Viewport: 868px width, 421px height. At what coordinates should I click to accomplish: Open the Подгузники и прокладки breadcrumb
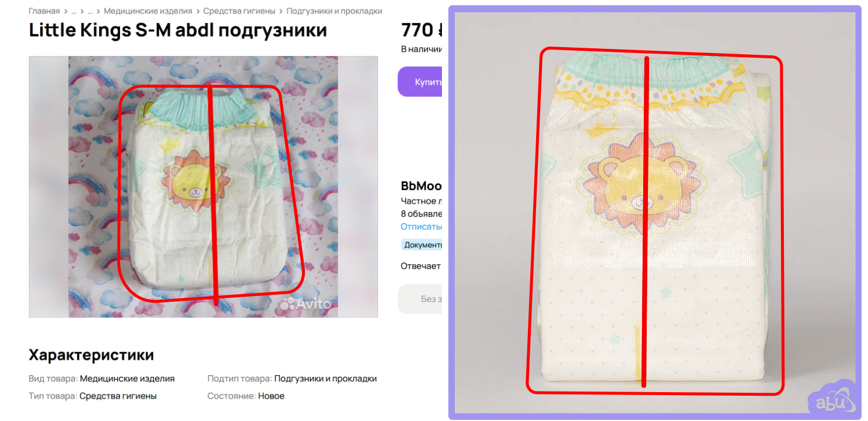click(x=334, y=11)
